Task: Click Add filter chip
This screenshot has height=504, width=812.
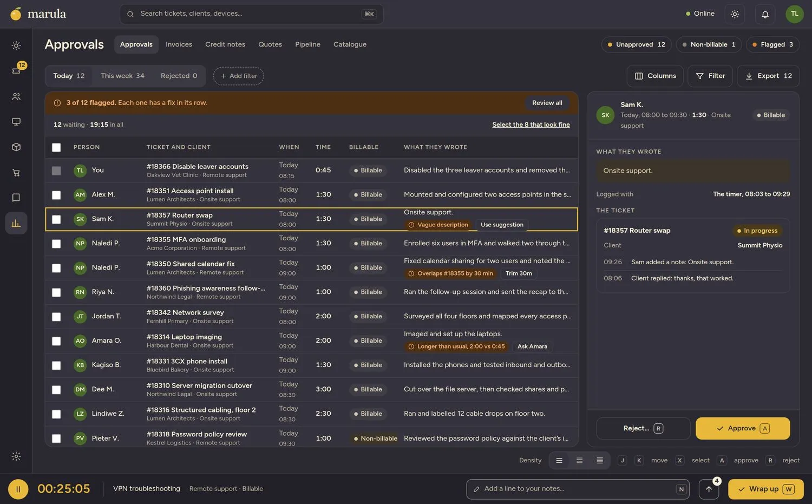Action: coord(238,76)
